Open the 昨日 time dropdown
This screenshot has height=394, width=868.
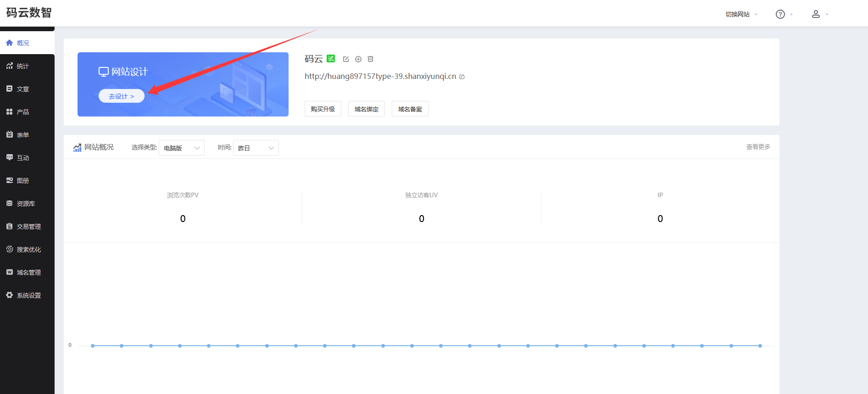pyautogui.click(x=256, y=148)
